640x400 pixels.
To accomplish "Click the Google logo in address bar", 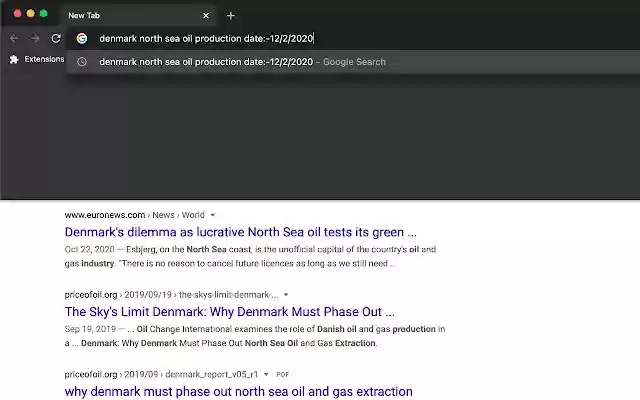I will pos(82,38).
